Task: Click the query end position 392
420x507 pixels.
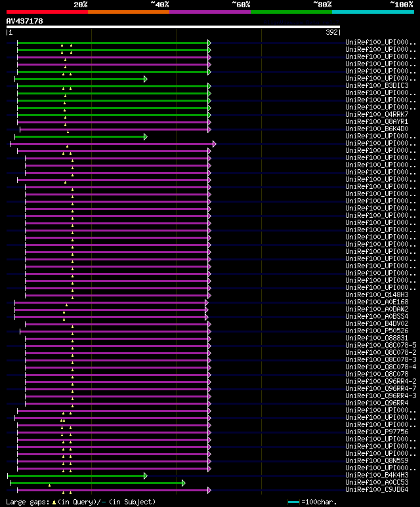Action: click(331, 32)
